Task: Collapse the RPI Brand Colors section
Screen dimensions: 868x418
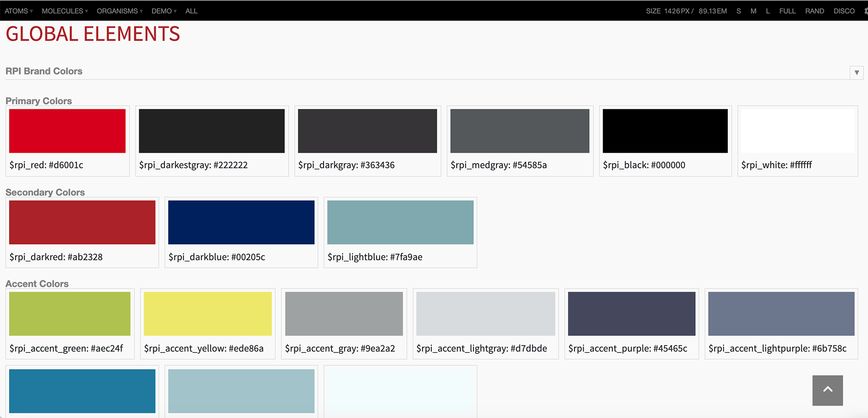Action: coord(857,72)
